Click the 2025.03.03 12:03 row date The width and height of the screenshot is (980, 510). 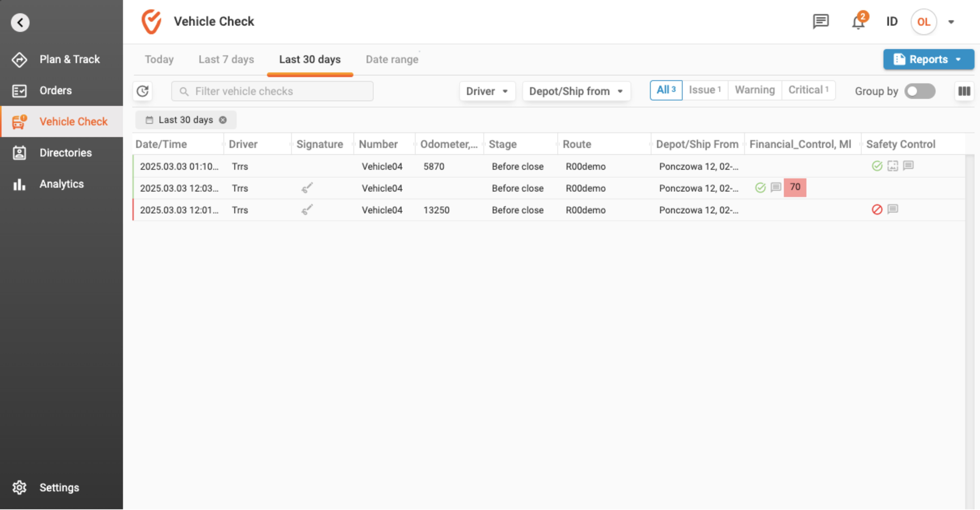tap(179, 188)
